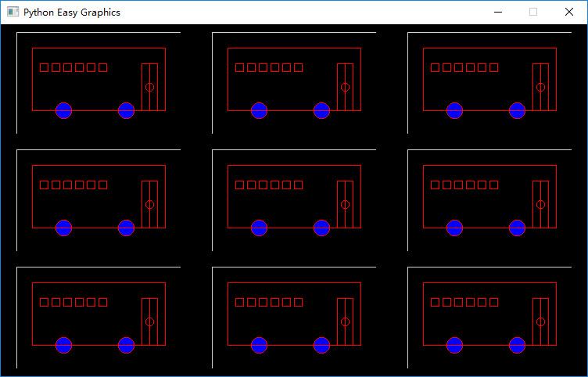The height and width of the screenshot is (377, 588).
Task: Click the app icon in the title bar
Action: 12,13
